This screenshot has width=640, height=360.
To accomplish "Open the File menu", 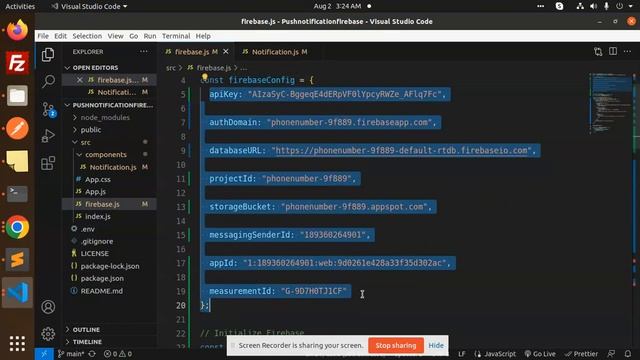I will [x=43, y=36].
